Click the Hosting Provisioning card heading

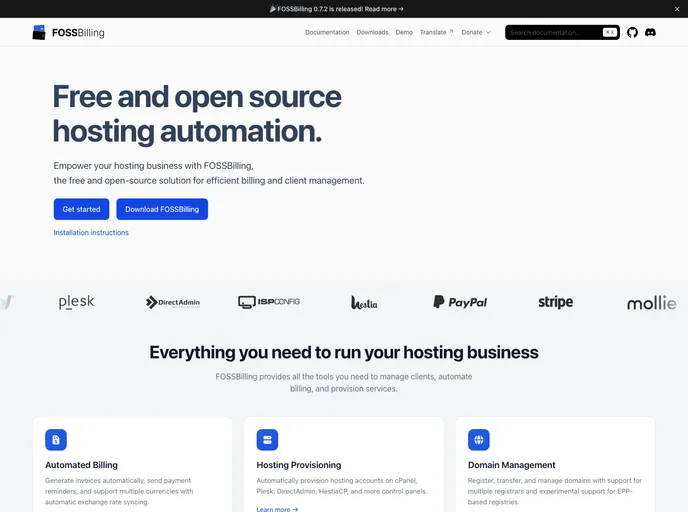(298, 465)
